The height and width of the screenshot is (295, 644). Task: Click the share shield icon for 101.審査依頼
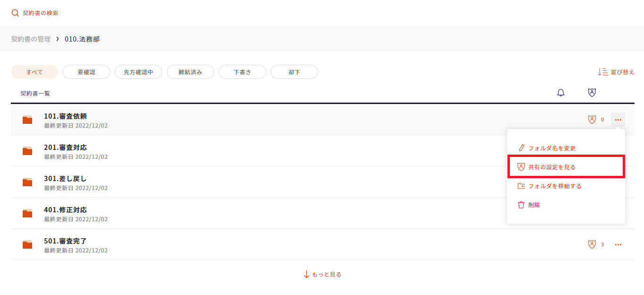point(592,120)
